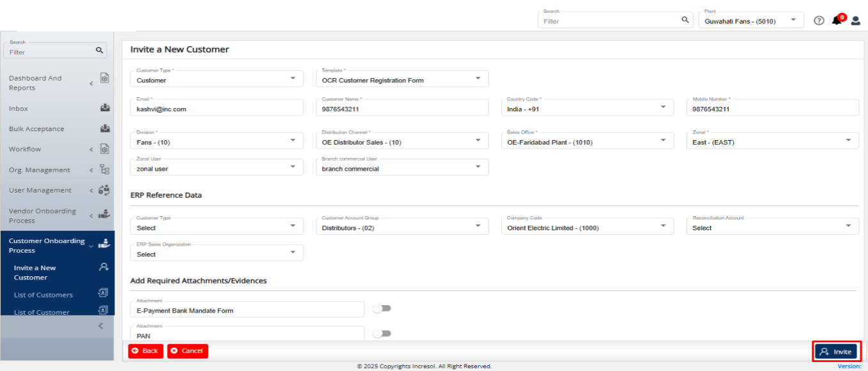This screenshot has width=868, height=371.
Task: Click the Invite button
Action: (836, 352)
